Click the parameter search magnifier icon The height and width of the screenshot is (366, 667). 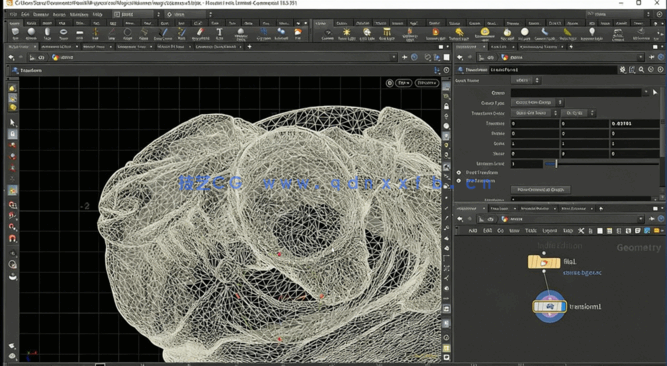coord(641,69)
